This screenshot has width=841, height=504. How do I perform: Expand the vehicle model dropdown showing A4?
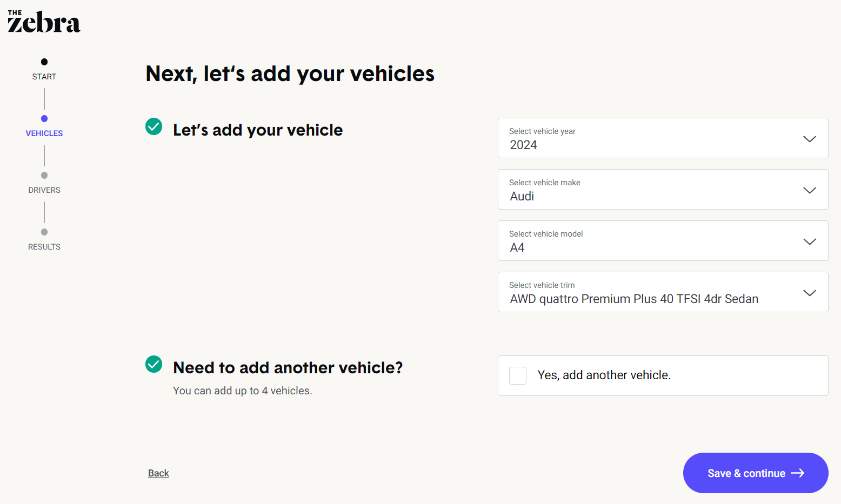pyautogui.click(x=663, y=241)
